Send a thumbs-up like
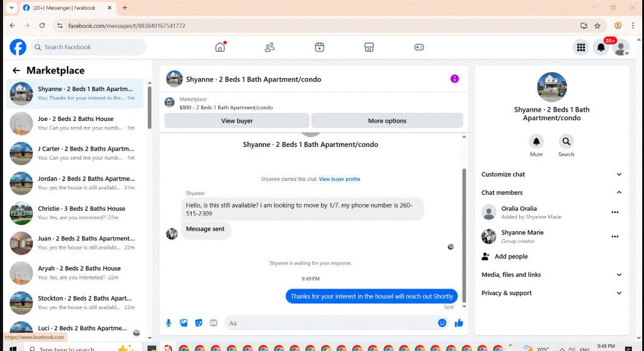644x351 pixels. tap(459, 323)
